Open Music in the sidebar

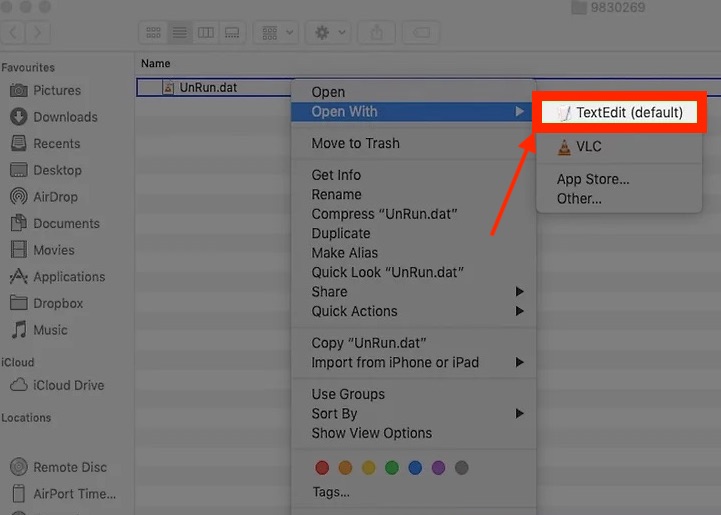pyautogui.click(x=39, y=330)
